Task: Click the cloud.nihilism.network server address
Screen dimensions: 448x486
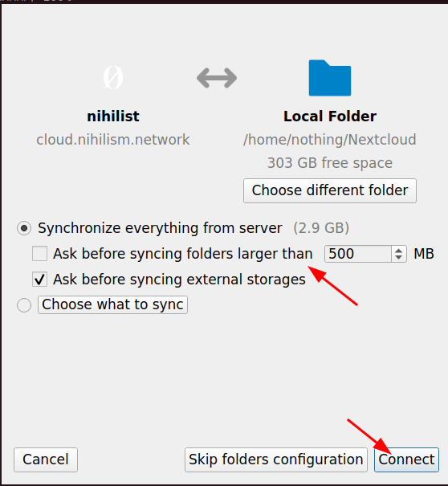Action: [x=113, y=140]
